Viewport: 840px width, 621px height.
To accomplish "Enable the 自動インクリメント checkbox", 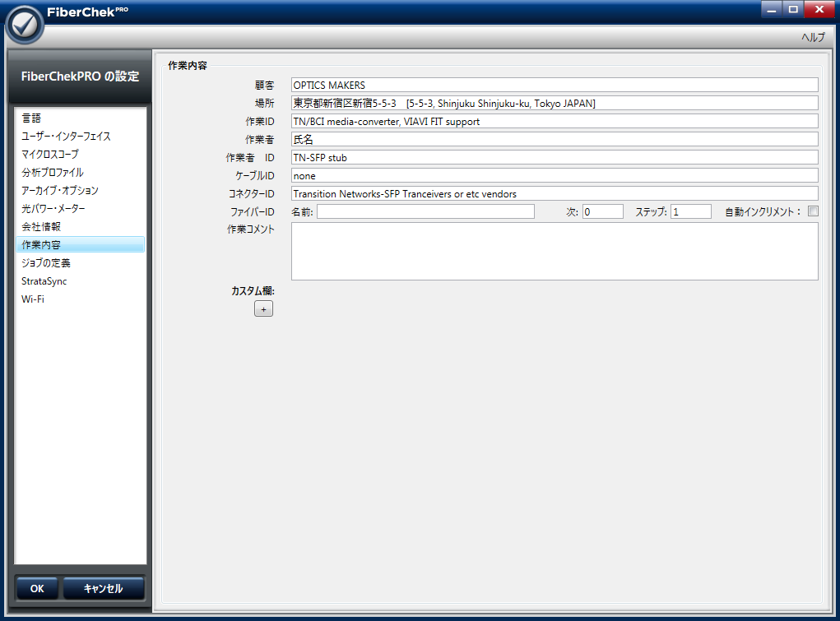I will click(813, 211).
